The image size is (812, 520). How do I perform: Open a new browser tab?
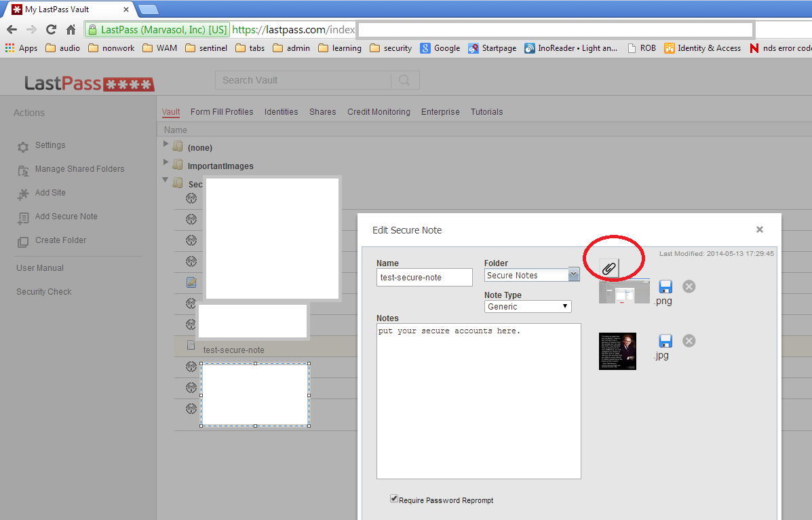coord(149,10)
